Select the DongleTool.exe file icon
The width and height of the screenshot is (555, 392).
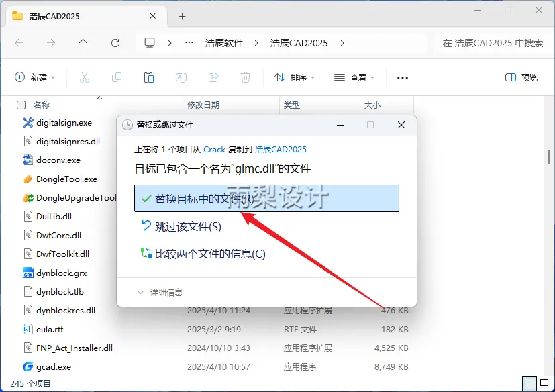pyautogui.click(x=28, y=179)
